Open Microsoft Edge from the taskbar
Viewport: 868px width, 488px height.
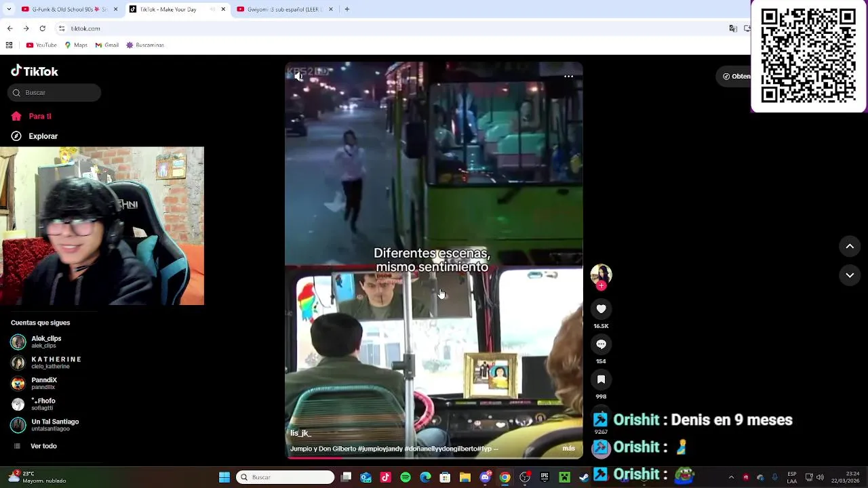pos(425,478)
